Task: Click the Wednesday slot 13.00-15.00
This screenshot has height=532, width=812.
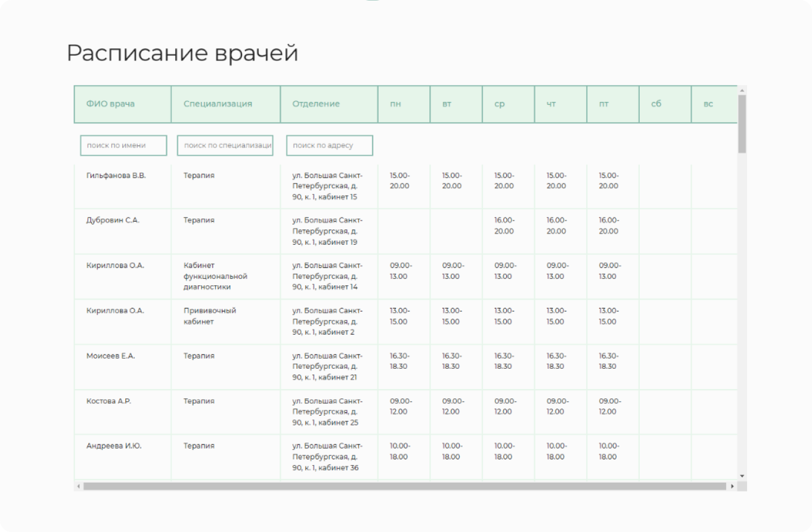Action: (504, 316)
